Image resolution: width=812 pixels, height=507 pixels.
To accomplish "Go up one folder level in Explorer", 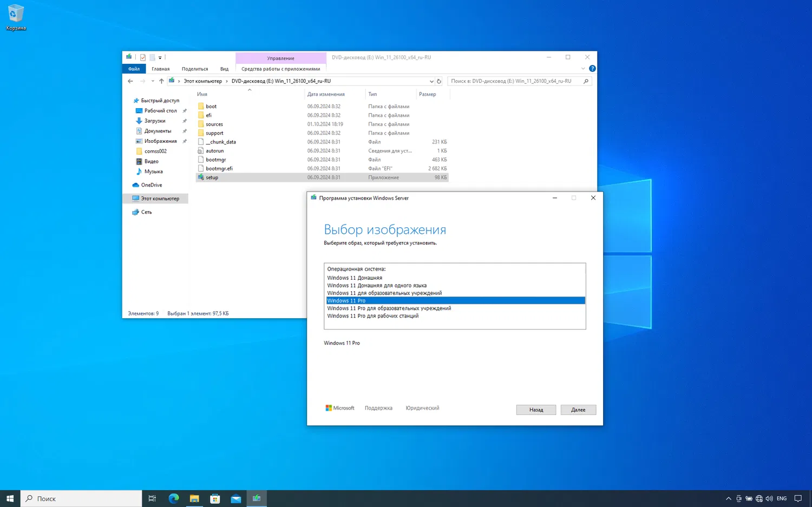I will [x=161, y=81].
